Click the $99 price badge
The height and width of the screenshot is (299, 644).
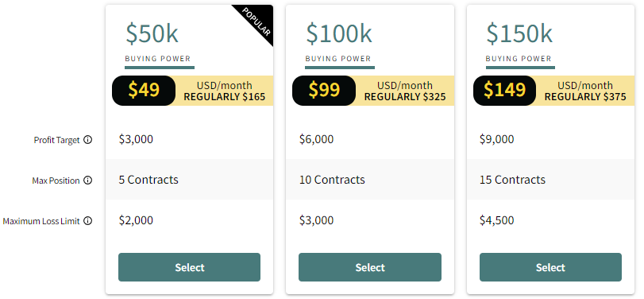324,90
